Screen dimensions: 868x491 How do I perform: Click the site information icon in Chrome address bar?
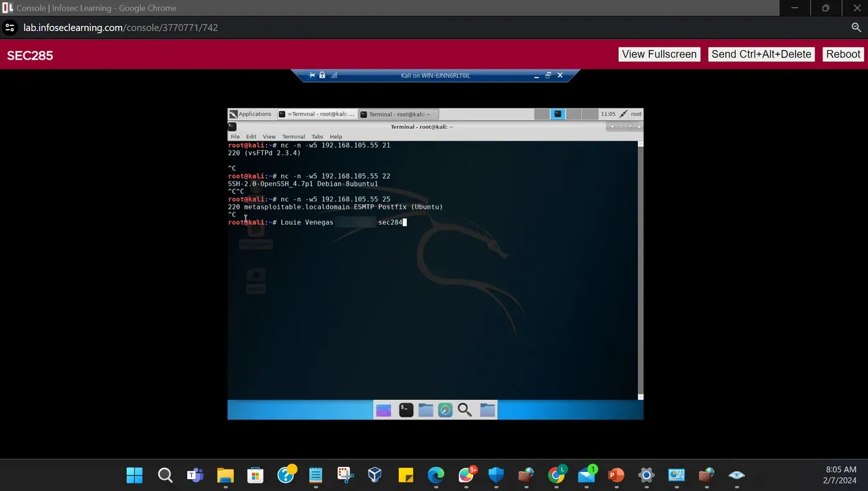coord(10,27)
